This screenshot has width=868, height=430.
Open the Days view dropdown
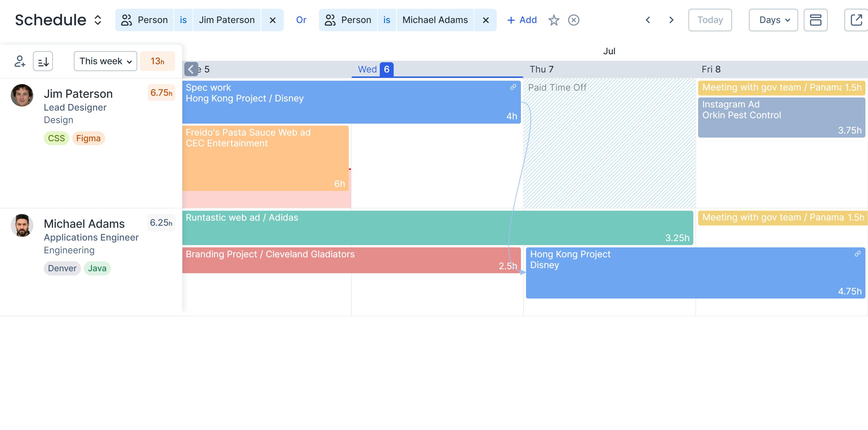click(773, 20)
